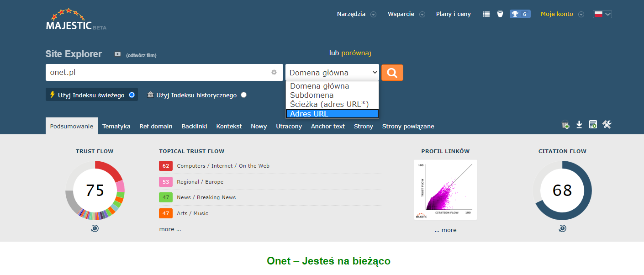Open the Podsumowanie tab
Viewport: 644px width, 275px height.
[72, 126]
